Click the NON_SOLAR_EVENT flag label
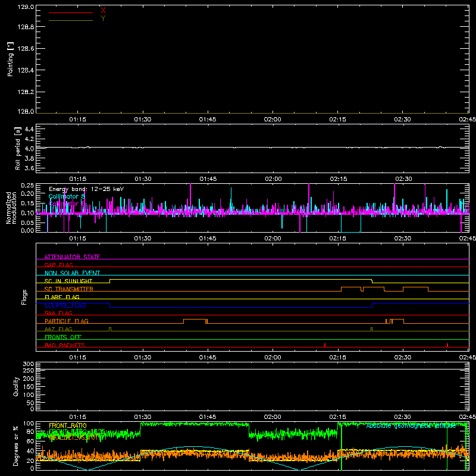The height and width of the screenshot is (476, 476). [x=72, y=273]
